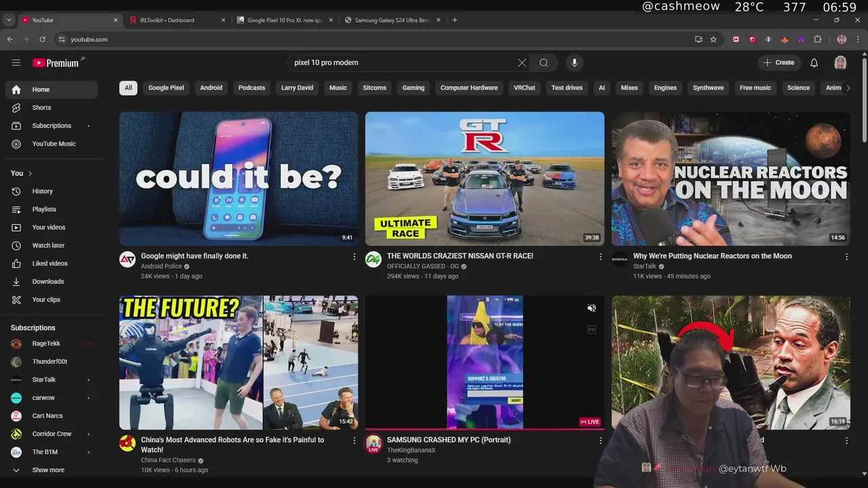Open options for China's robots video

point(354,441)
